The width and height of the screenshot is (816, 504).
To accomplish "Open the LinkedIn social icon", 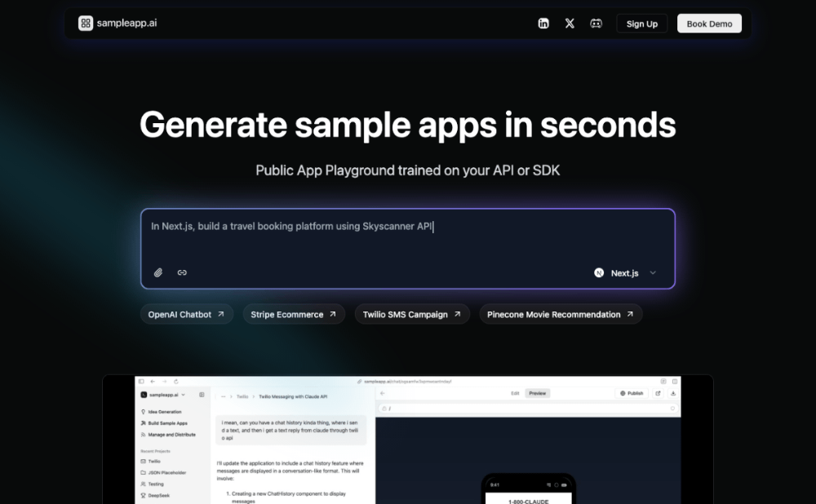I will pyautogui.click(x=543, y=24).
